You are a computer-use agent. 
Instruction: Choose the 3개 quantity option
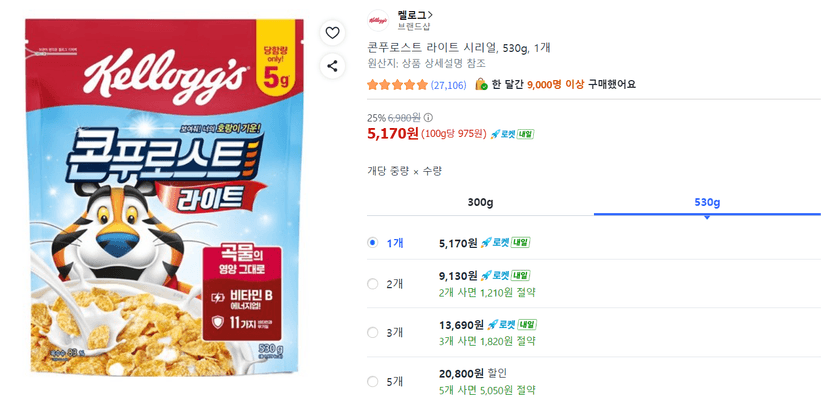[x=372, y=333]
